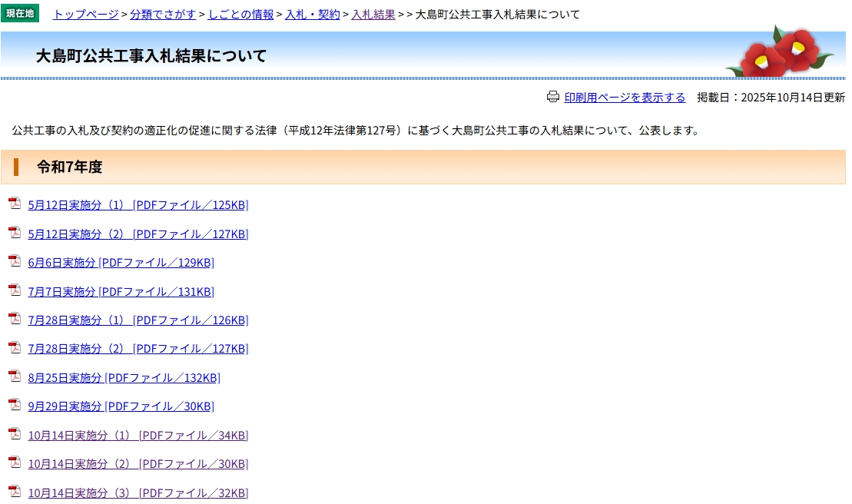The image size is (852, 504).
Task: Open 印刷用ページを表示する link
Action: pyautogui.click(x=625, y=98)
